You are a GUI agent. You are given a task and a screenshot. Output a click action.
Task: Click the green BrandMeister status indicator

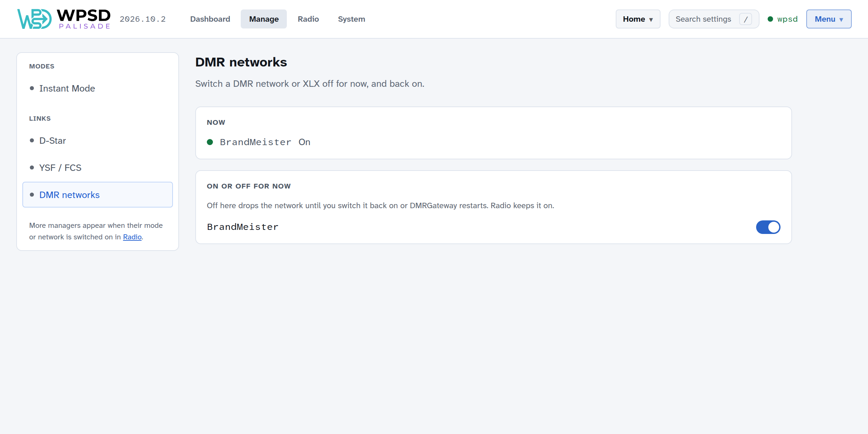(210, 142)
